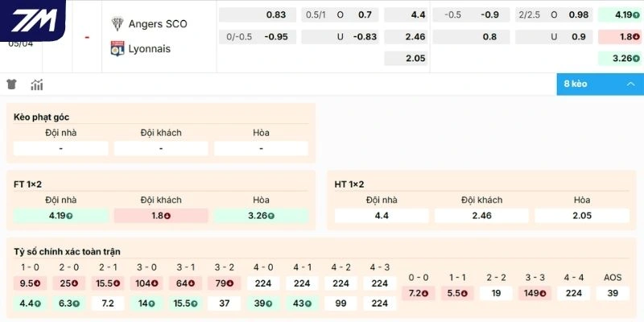This screenshot has height=322, width=644.
Task: Click the Lyonnais club crest
Action: (x=116, y=48)
